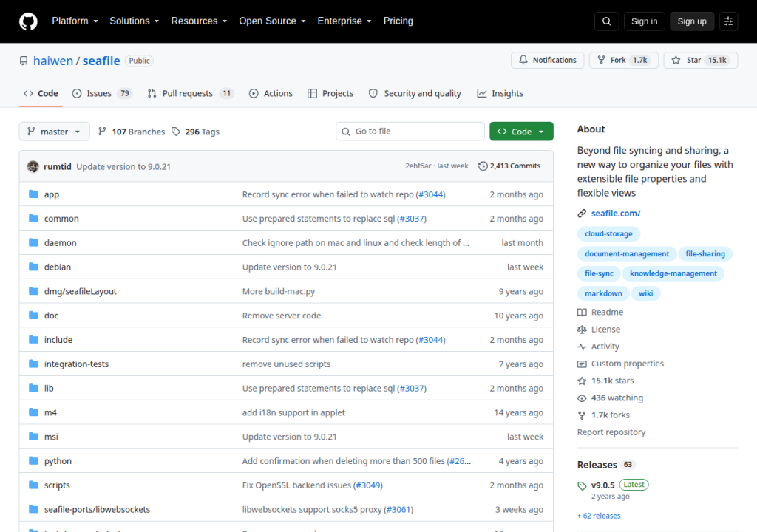757x532 pixels.
Task: Open the file-sharing topic tag
Action: [x=705, y=254]
